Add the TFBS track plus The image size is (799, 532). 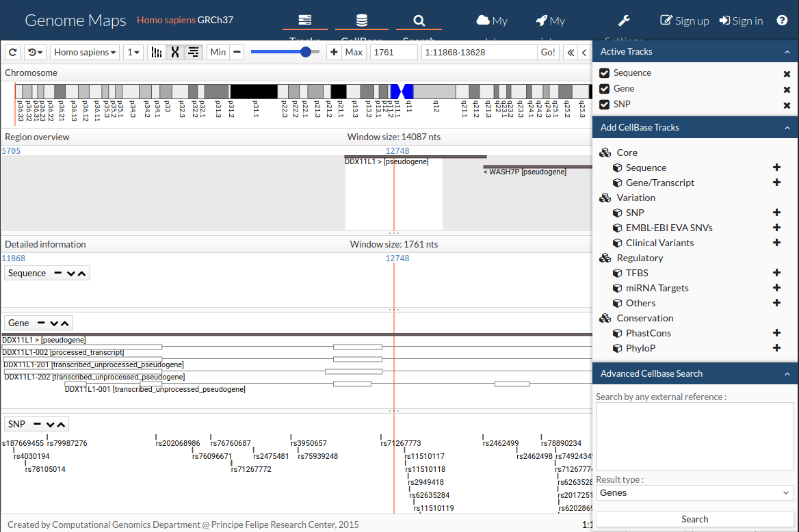point(776,273)
